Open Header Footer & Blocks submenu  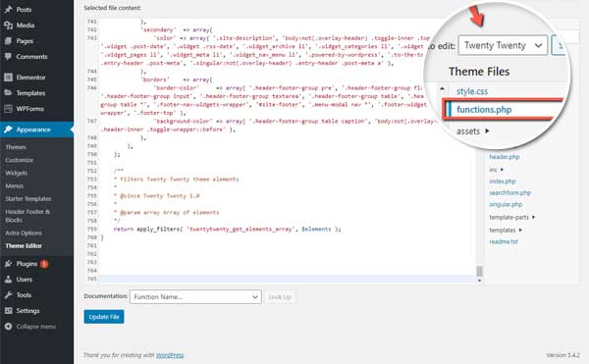(27, 216)
